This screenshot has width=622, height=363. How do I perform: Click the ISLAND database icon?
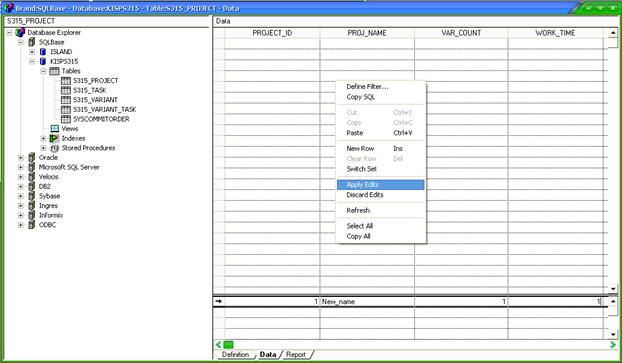43,52
